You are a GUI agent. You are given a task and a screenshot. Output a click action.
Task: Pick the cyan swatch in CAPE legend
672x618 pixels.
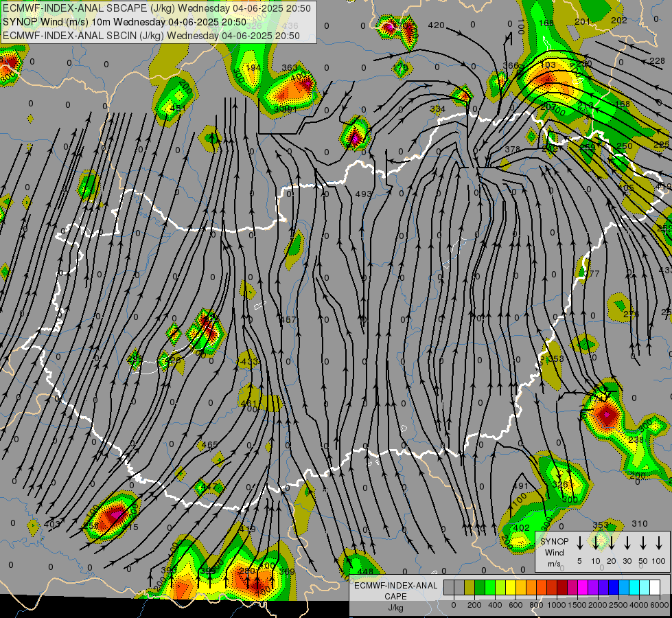[634, 587]
